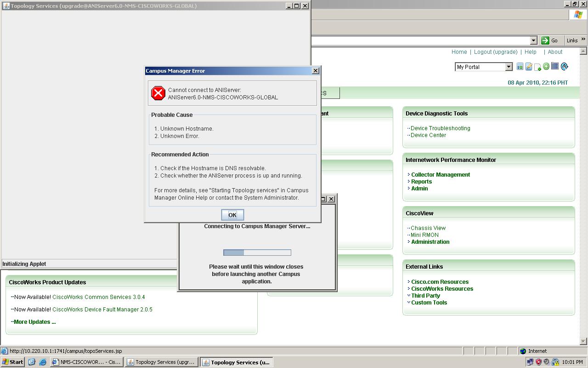This screenshot has width=588, height=368.
Task: Click the Windows flag logo in browser
Action: click(578, 15)
